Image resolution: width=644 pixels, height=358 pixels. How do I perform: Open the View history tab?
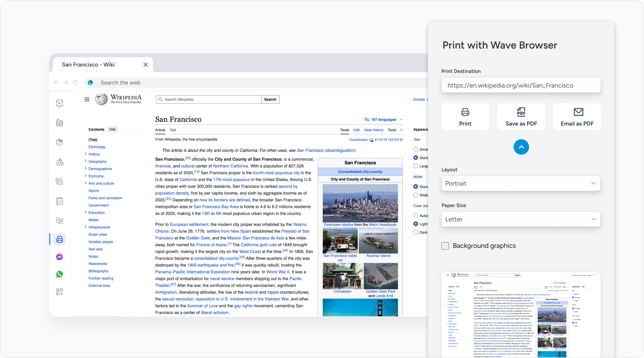tap(373, 130)
